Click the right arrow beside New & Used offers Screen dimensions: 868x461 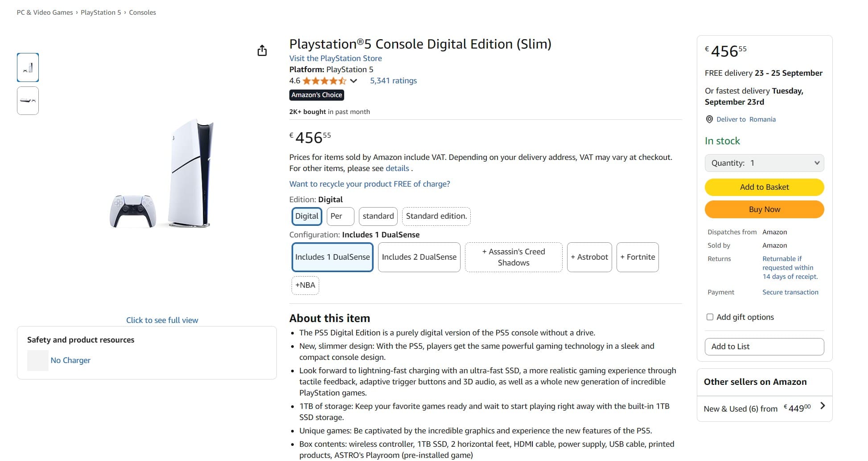(823, 406)
